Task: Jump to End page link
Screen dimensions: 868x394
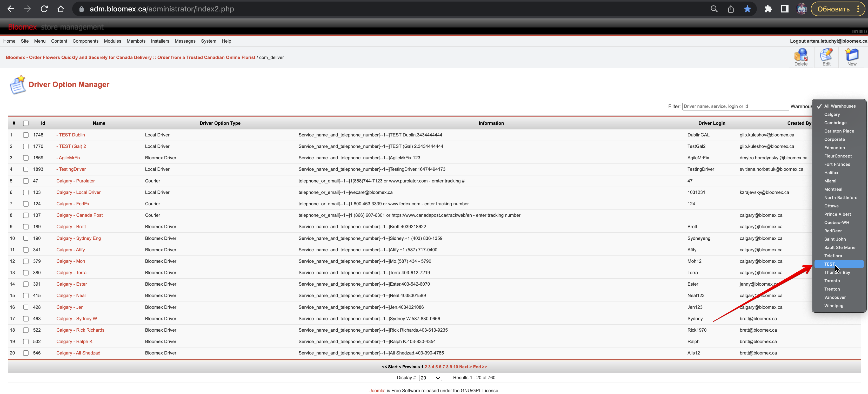Action: (x=480, y=367)
